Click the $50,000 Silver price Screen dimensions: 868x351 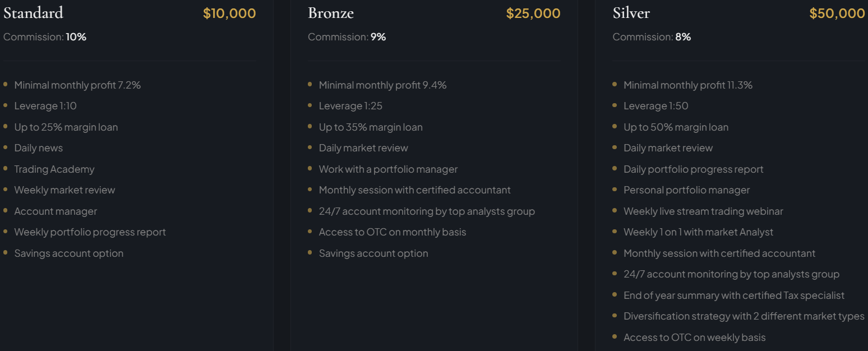point(837,13)
